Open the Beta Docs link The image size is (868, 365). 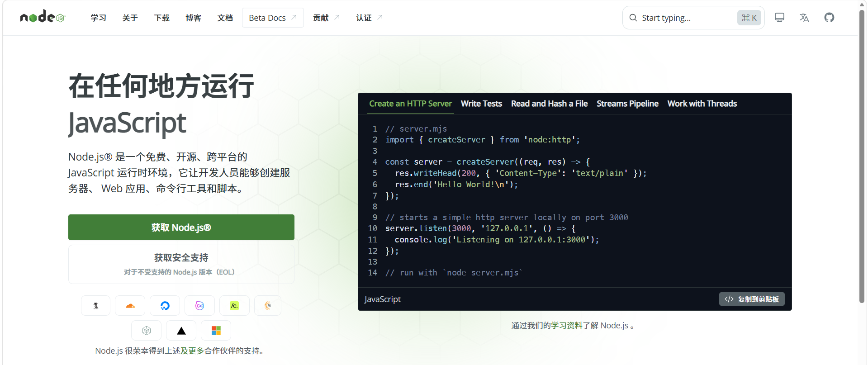click(273, 18)
